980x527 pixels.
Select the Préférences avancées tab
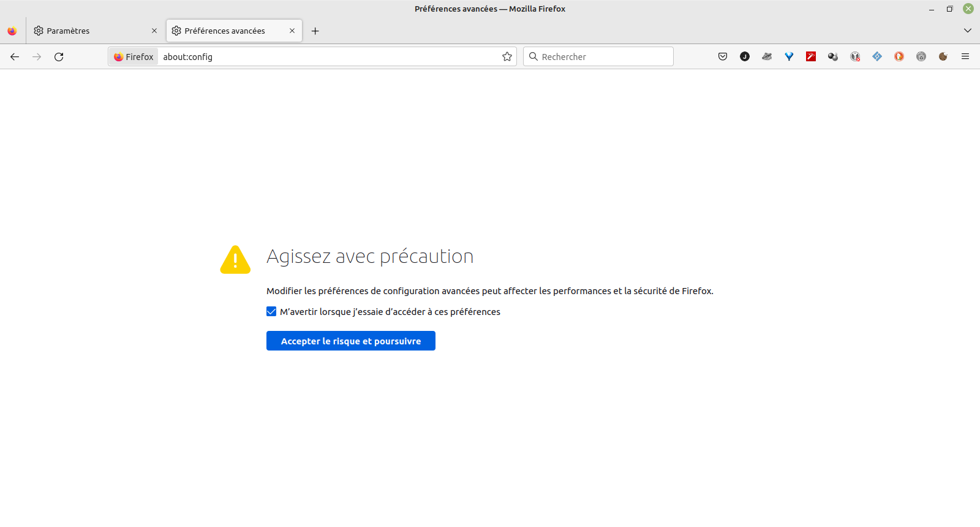(x=234, y=31)
